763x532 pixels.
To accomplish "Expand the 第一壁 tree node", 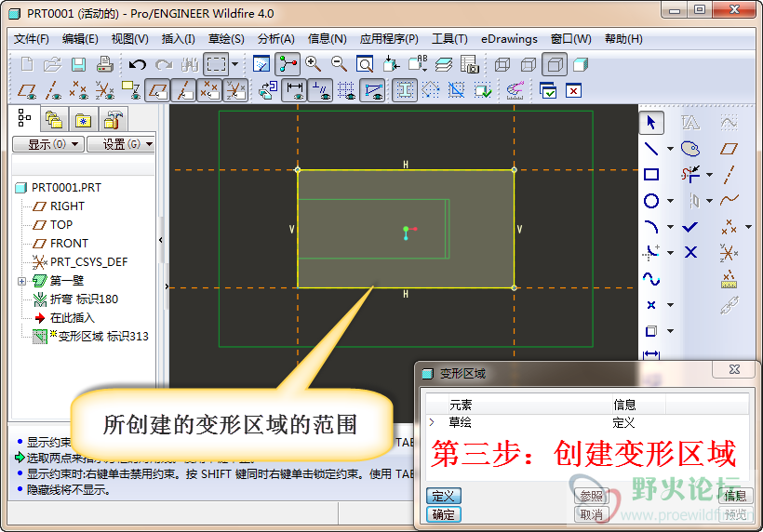I will pos(21,281).
